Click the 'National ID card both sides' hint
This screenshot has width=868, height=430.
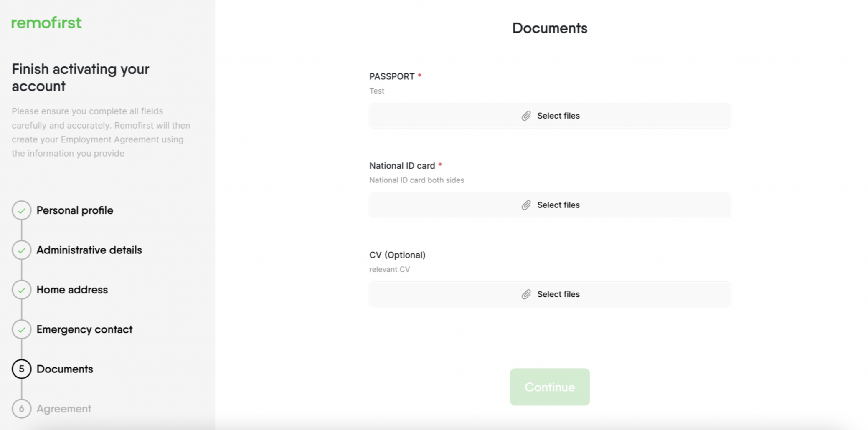tap(416, 180)
